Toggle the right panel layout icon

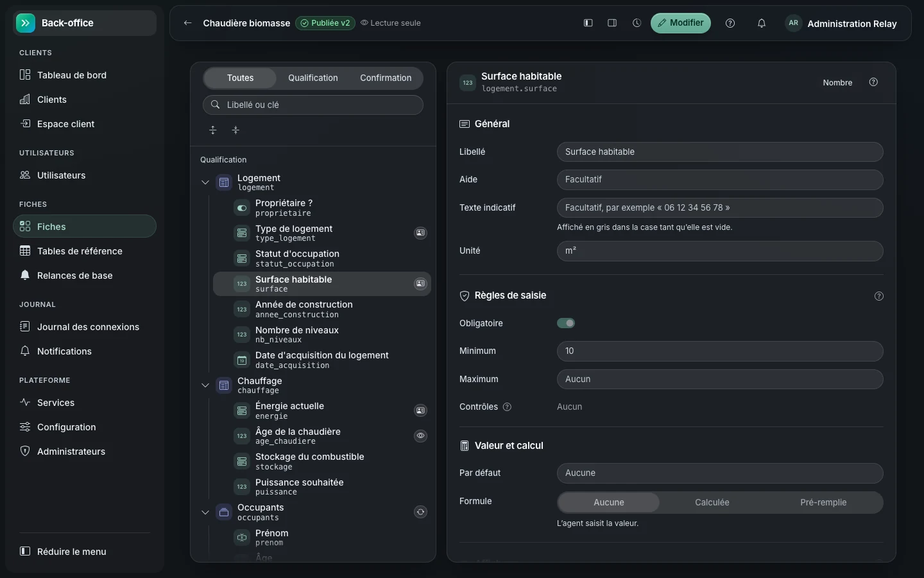[x=612, y=23]
